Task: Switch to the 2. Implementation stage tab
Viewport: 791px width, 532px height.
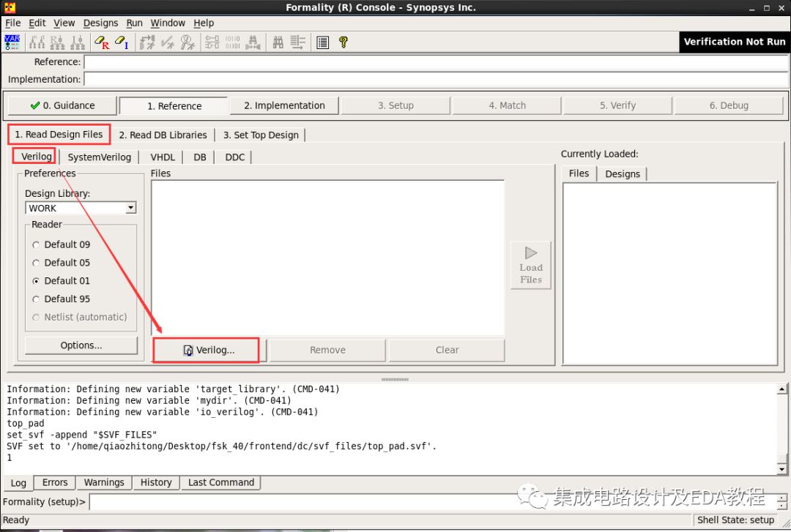Action: 284,105
